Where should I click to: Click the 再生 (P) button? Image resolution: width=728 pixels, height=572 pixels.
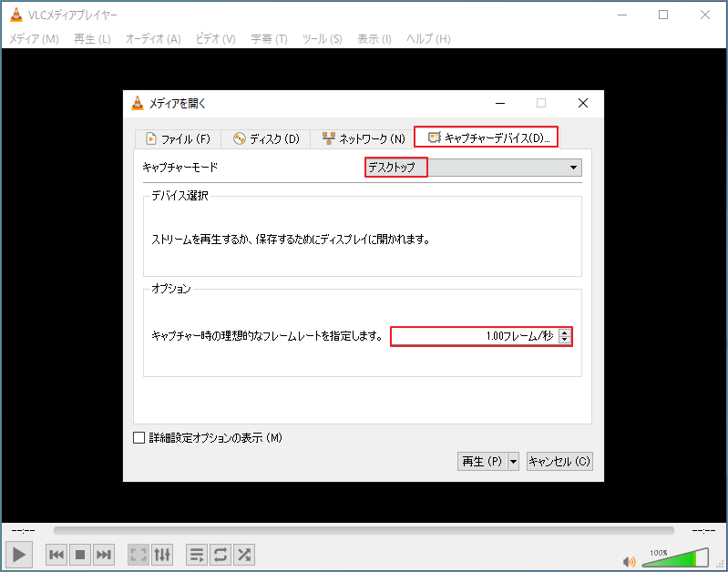click(482, 462)
